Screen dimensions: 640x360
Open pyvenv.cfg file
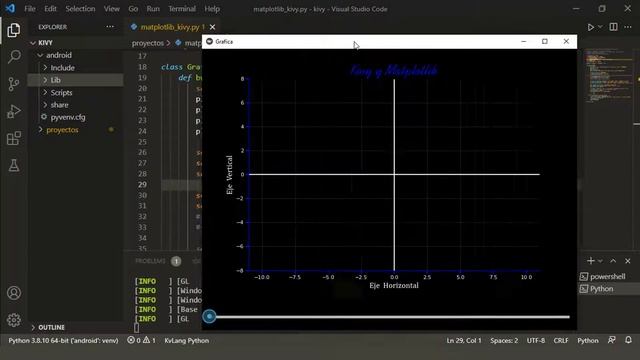point(68,117)
